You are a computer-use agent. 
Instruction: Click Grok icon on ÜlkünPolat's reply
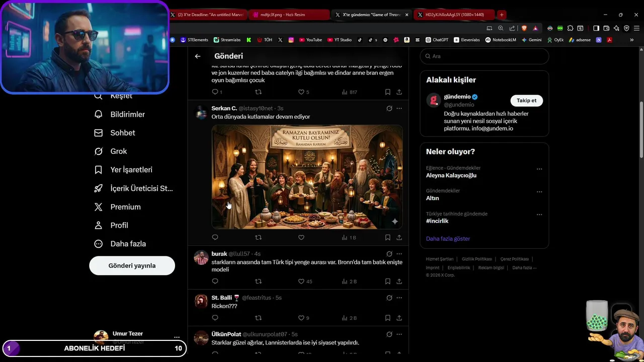click(x=389, y=334)
